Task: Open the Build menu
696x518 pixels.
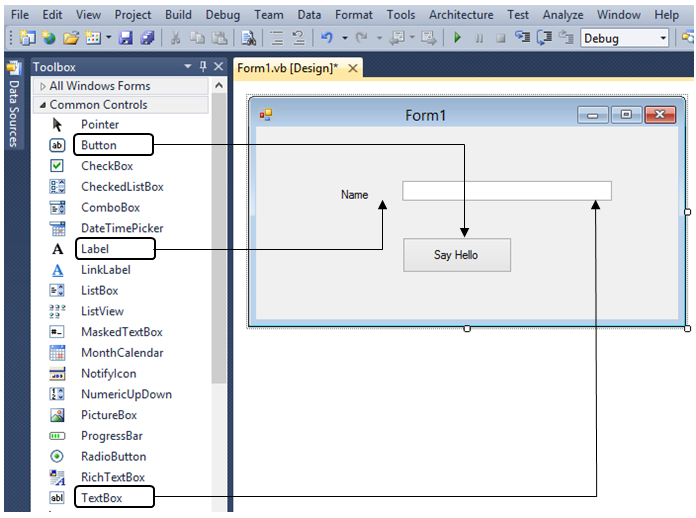Action: pos(178,15)
